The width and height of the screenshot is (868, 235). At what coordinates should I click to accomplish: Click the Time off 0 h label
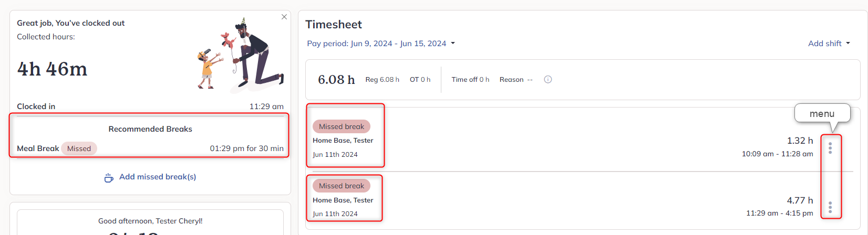(x=470, y=80)
